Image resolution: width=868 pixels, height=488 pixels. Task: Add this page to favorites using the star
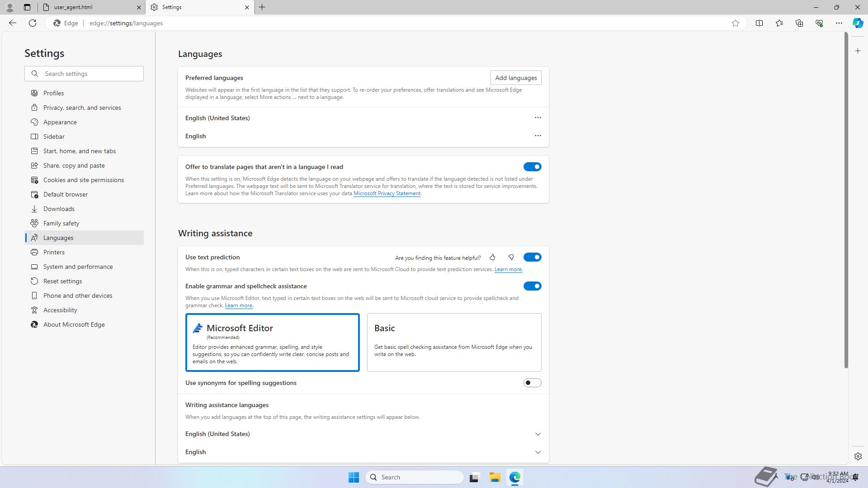736,23
